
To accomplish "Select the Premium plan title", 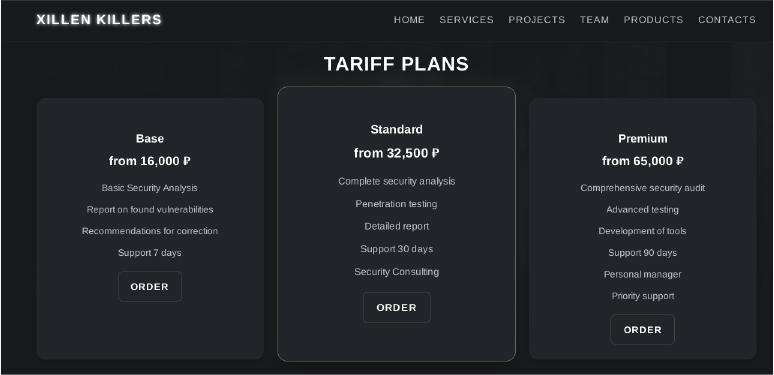I will [x=643, y=139].
